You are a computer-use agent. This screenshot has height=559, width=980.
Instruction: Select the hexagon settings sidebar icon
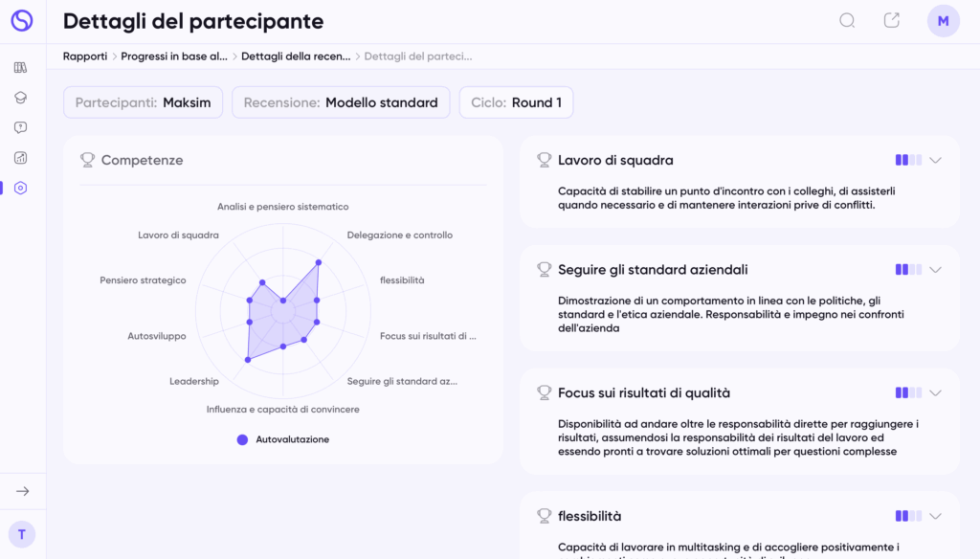click(x=21, y=188)
